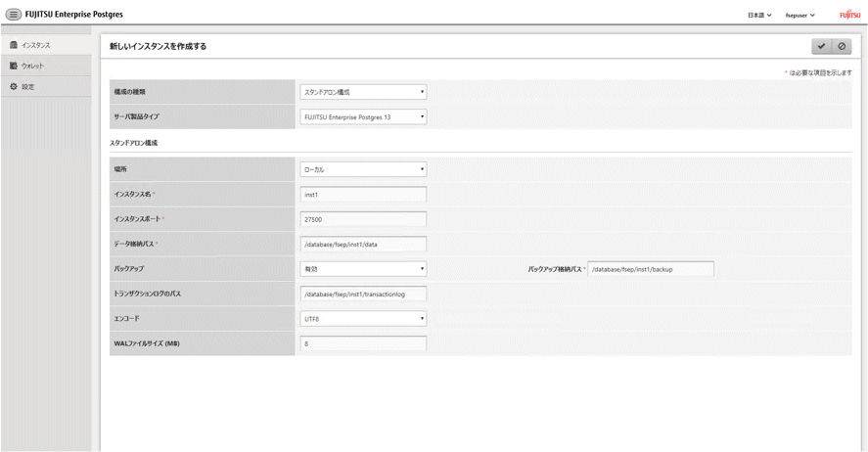Click the スタンドアロン構成 section heading
The image size is (868, 452).
coord(133,143)
